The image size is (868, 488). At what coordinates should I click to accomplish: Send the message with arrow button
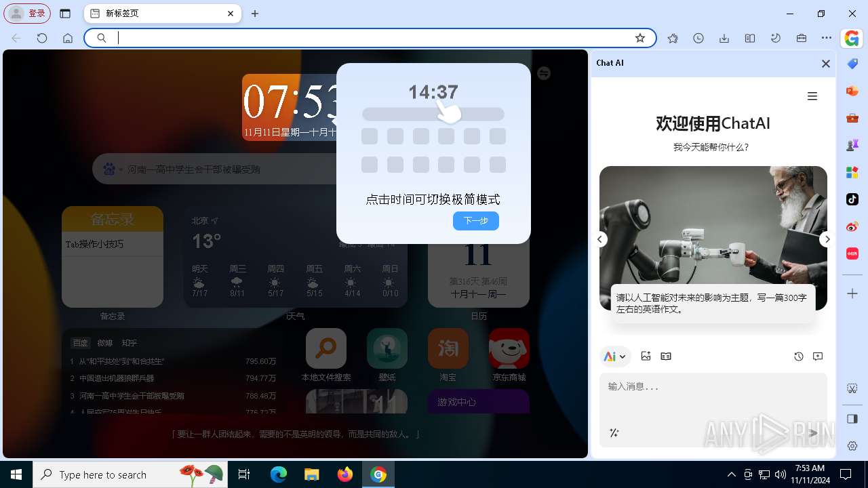pos(813,432)
